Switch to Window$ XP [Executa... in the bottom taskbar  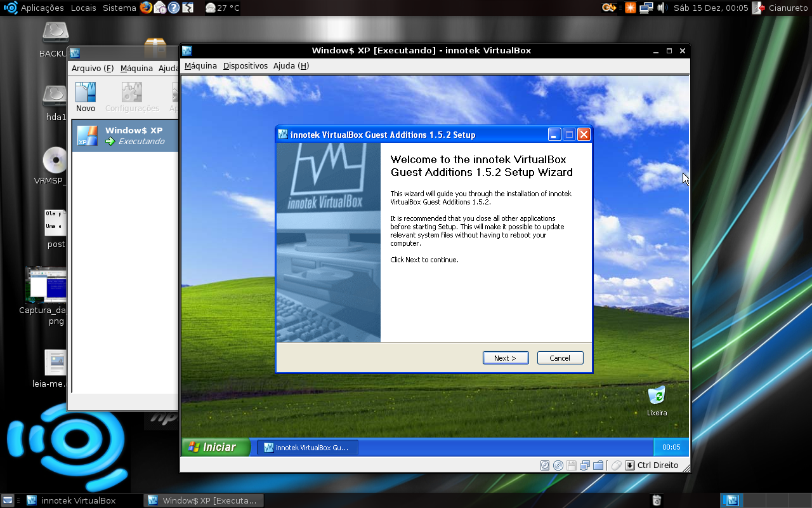pos(204,500)
